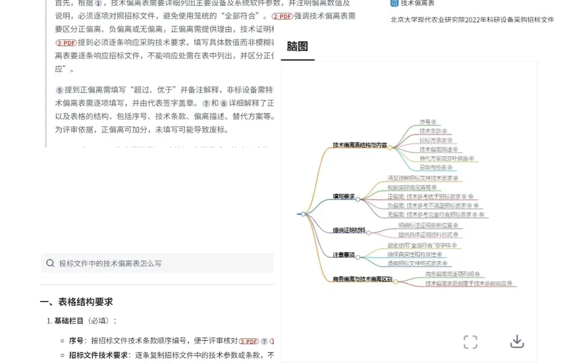588x364 pixels.
Task: Click the search magnifier icon
Action: [x=50, y=263]
